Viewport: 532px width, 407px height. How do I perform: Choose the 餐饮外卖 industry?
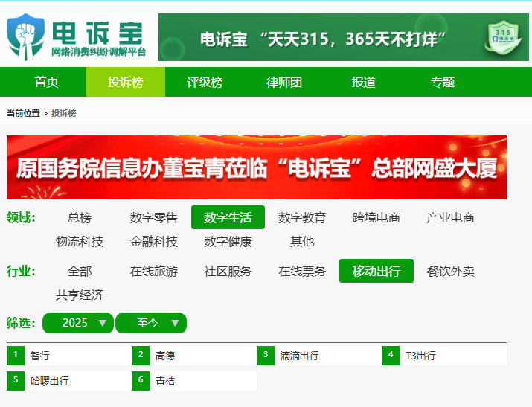(x=451, y=271)
